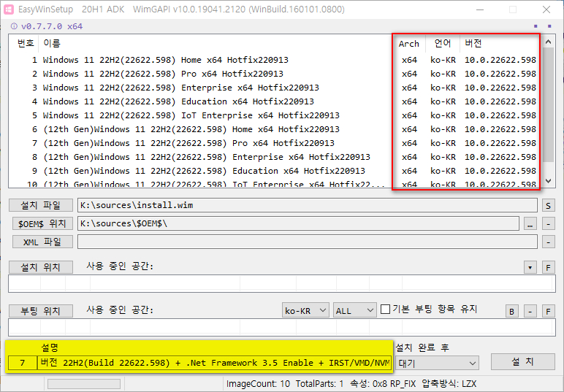Click the ImageCount: 10 status bar entry

point(258,384)
